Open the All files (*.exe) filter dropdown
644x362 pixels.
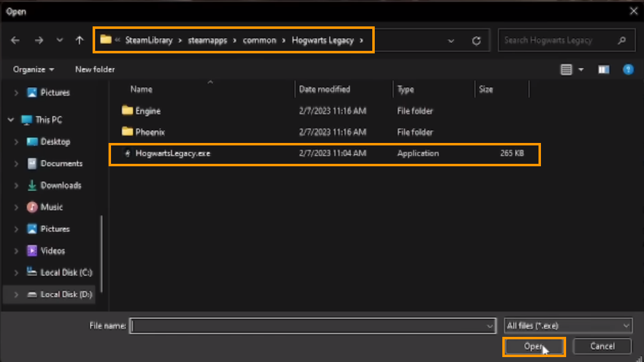(x=568, y=326)
